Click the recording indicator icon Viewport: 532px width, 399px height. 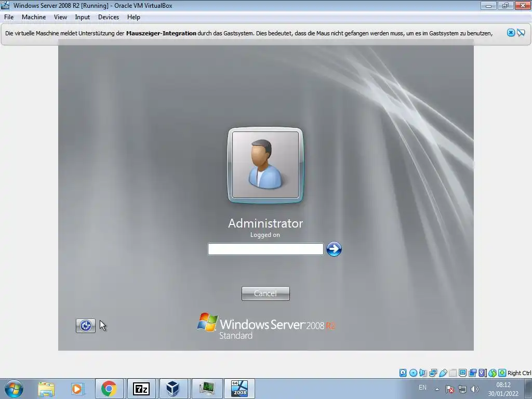[x=472, y=373]
